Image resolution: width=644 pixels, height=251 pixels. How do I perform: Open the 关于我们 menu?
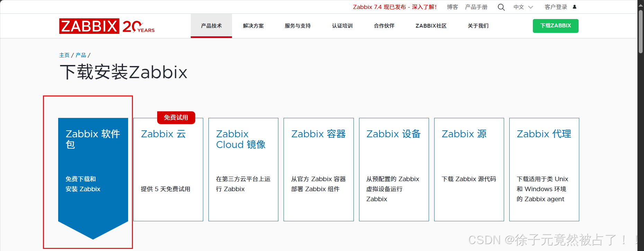click(x=478, y=26)
